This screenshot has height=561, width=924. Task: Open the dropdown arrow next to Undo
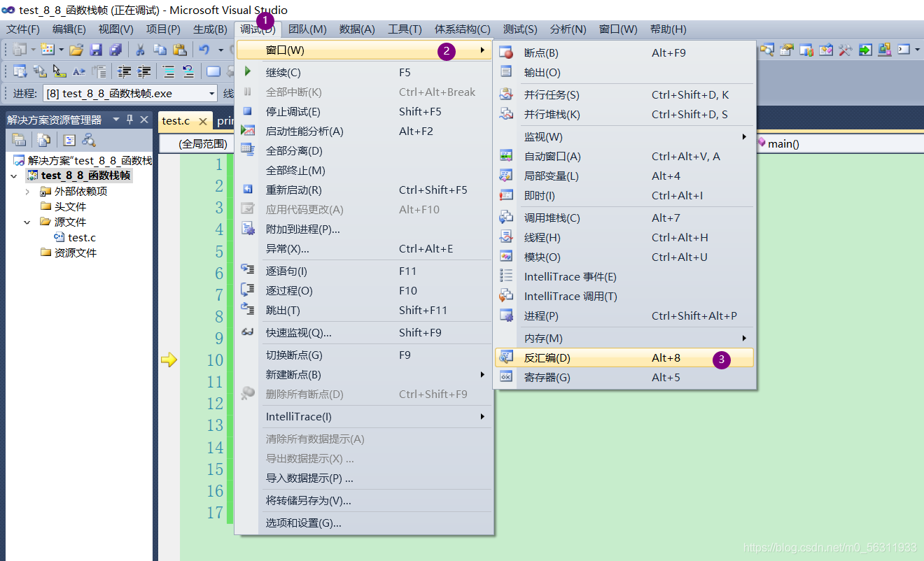(x=221, y=50)
